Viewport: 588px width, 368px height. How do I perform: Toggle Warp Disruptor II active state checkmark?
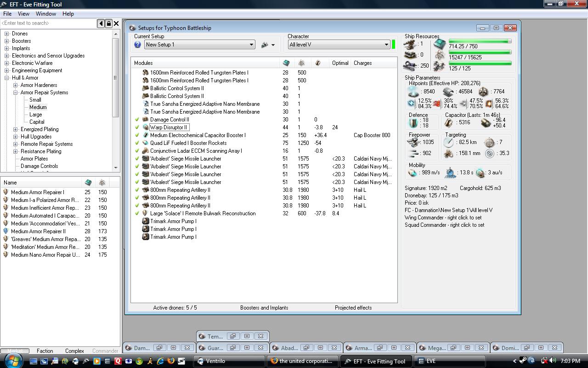tap(137, 127)
